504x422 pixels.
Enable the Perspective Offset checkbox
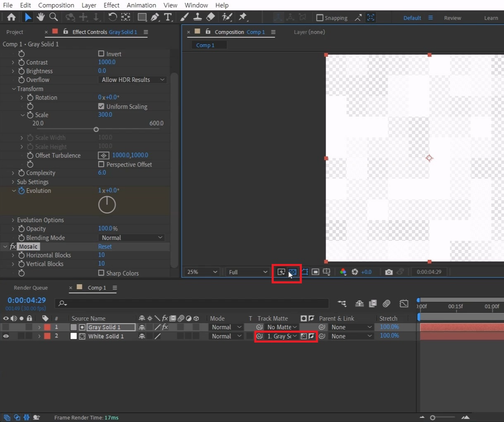pos(101,164)
